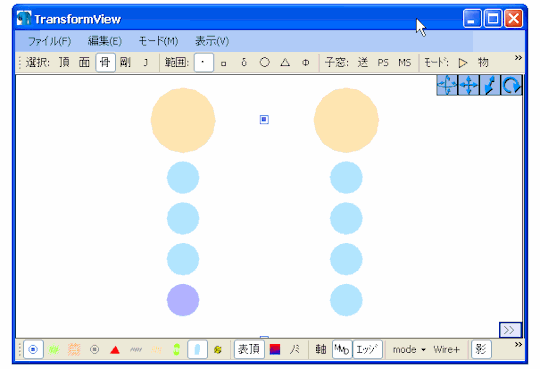Image resolution: width=540 pixels, height=369 pixels.
Task: Select the rotate view icon in corner
Action: pyautogui.click(x=512, y=85)
